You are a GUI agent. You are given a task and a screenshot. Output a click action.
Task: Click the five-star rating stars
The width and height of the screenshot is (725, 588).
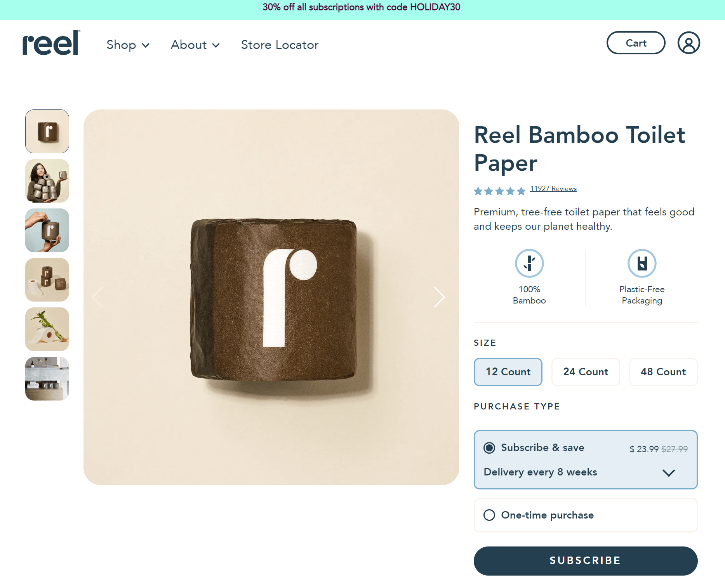click(499, 191)
